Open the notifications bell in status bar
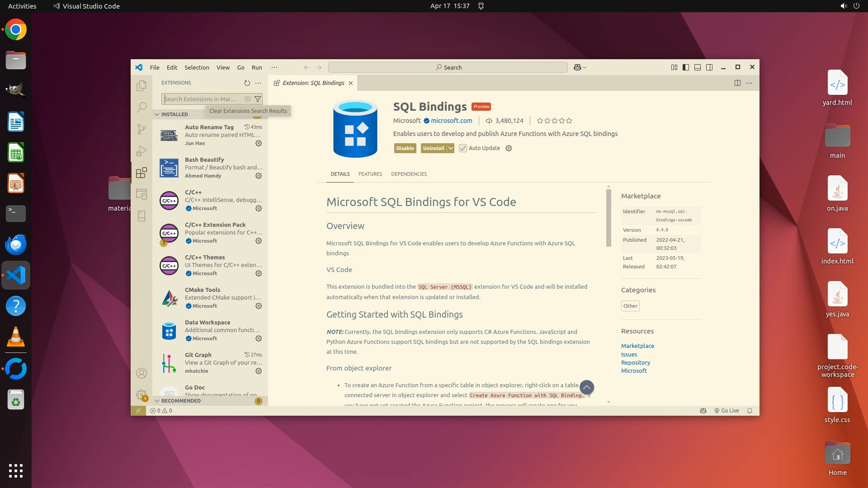The image size is (868, 488). click(750, 411)
